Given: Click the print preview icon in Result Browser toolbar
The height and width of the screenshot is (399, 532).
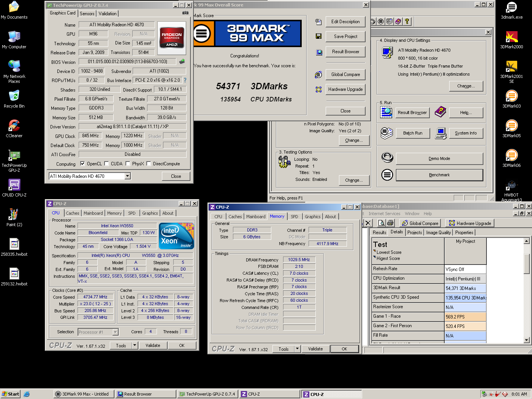Looking at the screenshot, I should coord(382,223).
